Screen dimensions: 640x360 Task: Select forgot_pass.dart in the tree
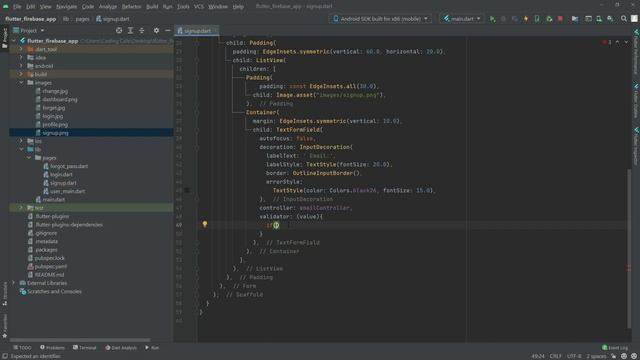(x=69, y=166)
